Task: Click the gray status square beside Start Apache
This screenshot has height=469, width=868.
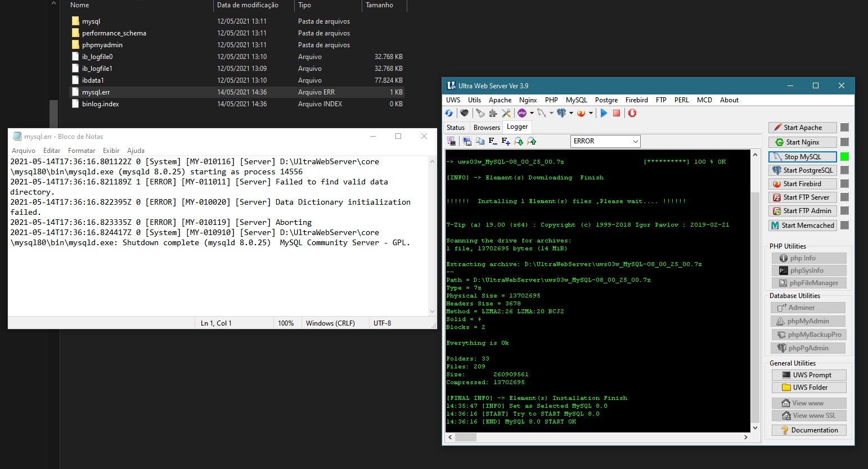Action: click(844, 128)
